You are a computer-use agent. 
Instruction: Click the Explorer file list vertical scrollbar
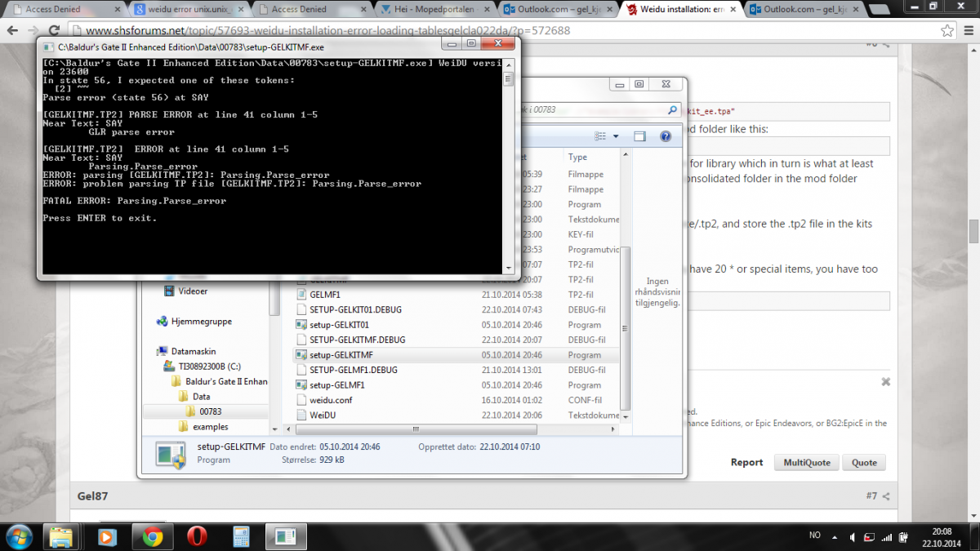[626, 327]
